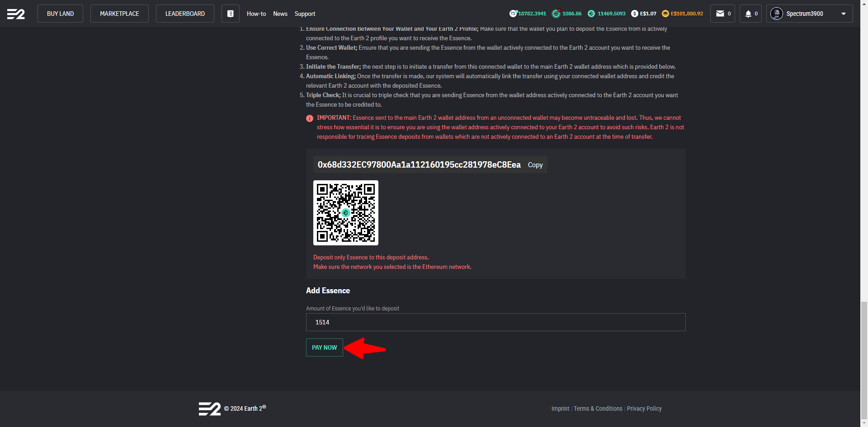Expand the Spectrum3900 account dropdown arrow
Viewport: 868px width, 427px height.
pyautogui.click(x=844, y=14)
